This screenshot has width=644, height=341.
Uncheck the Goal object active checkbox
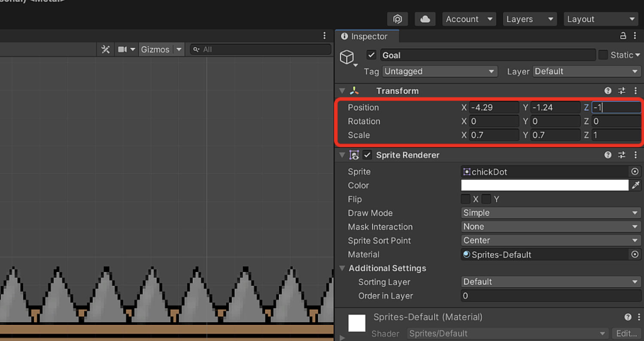click(371, 55)
